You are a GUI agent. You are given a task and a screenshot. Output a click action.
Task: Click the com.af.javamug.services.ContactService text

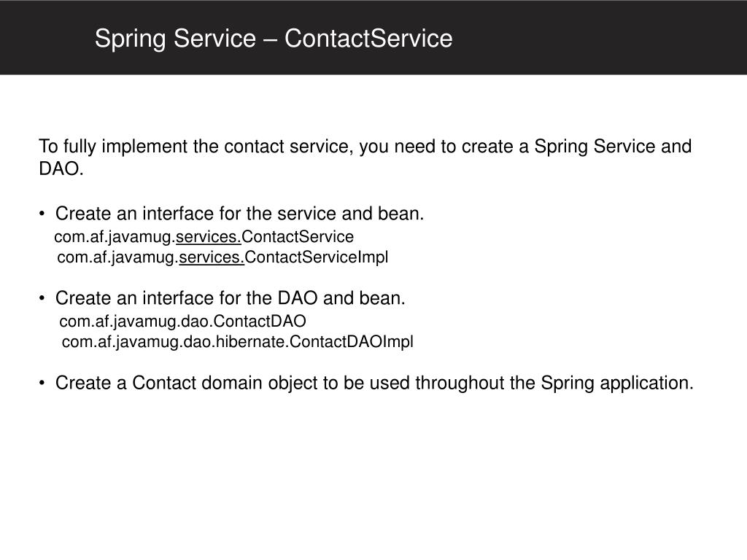204,237
